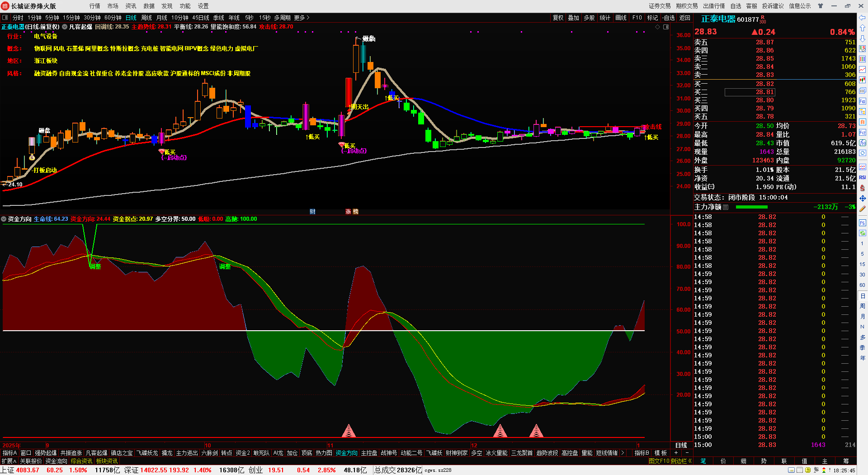The image size is (868, 475).
Task: Switch chart period to 月线
Action: (162, 18)
